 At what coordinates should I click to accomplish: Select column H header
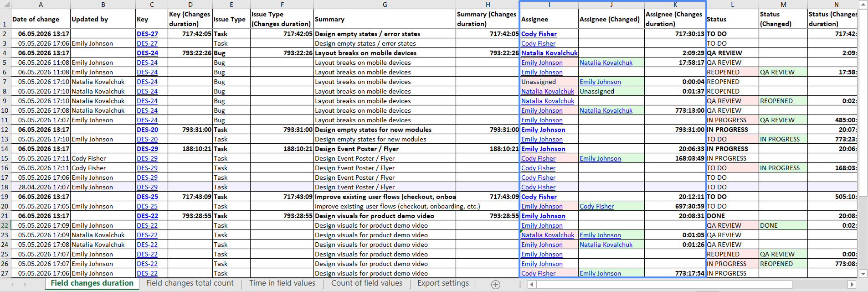coord(488,5)
